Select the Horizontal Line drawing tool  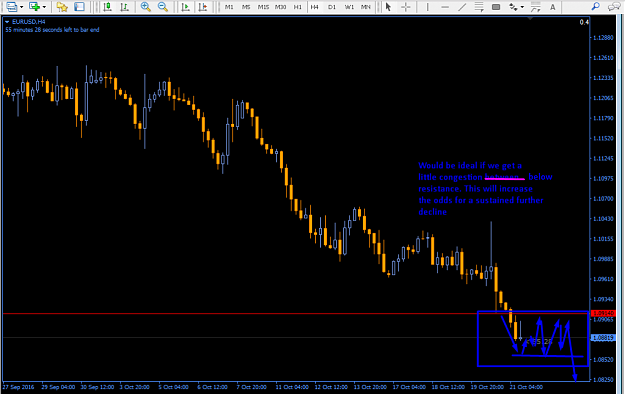click(x=445, y=6)
